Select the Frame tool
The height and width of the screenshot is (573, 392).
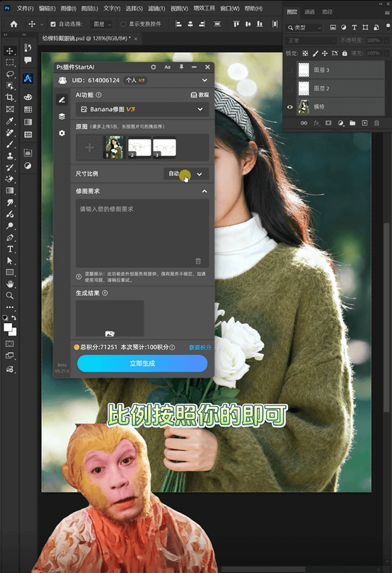coord(10,109)
